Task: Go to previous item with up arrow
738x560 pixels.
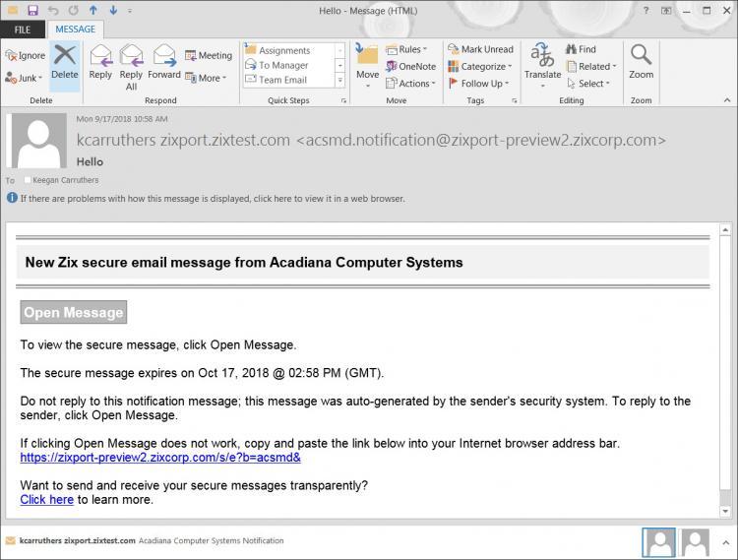Action: (93, 10)
